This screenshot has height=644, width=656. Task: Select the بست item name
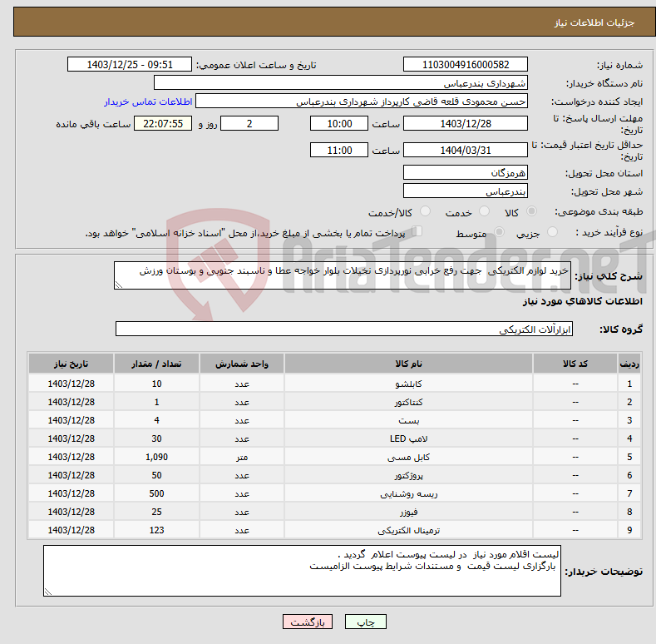pos(408,420)
